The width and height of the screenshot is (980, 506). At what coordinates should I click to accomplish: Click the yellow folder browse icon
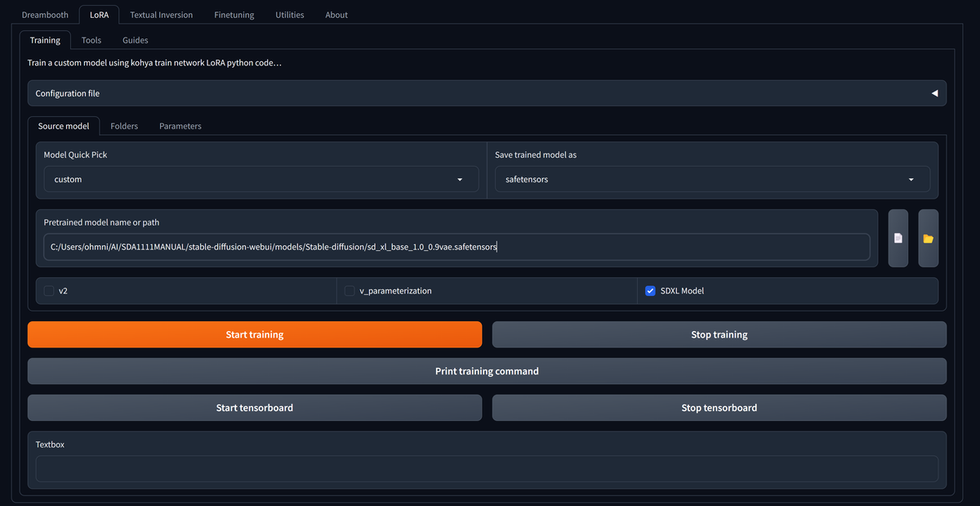click(928, 238)
